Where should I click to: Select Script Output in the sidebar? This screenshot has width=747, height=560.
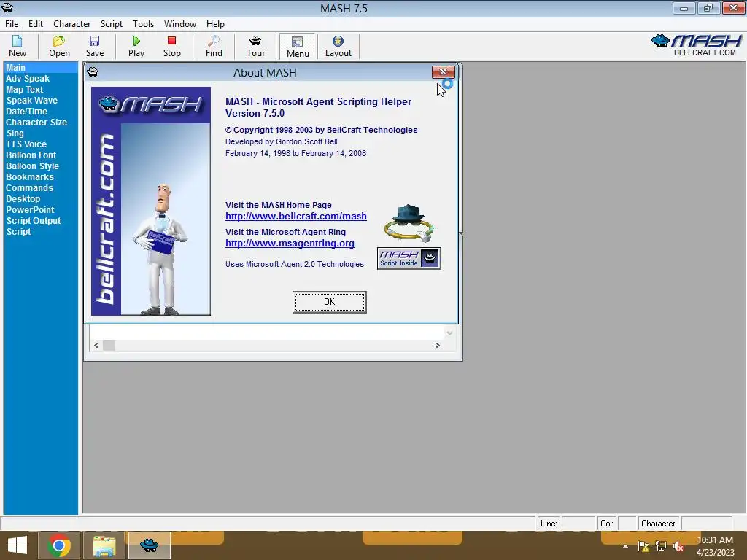[41, 221]
